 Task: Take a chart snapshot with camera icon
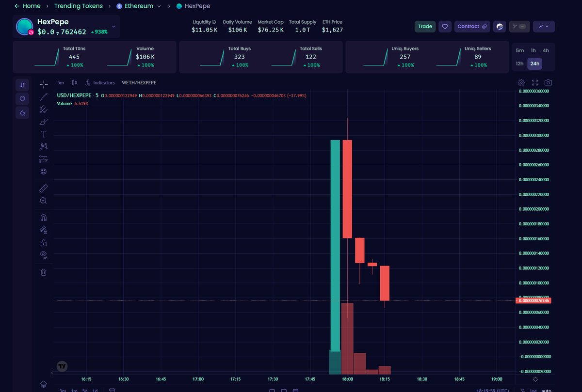(549, 83)
